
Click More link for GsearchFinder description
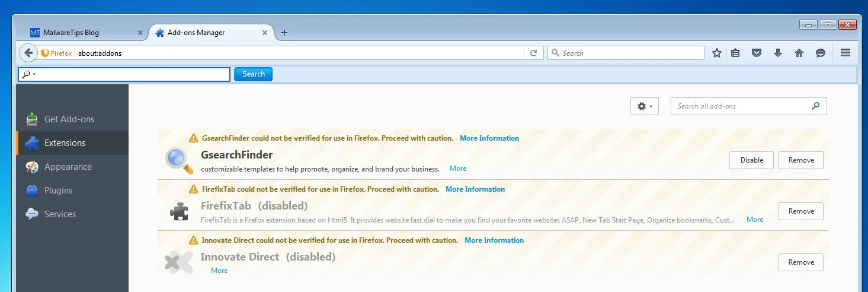[458, 169]
